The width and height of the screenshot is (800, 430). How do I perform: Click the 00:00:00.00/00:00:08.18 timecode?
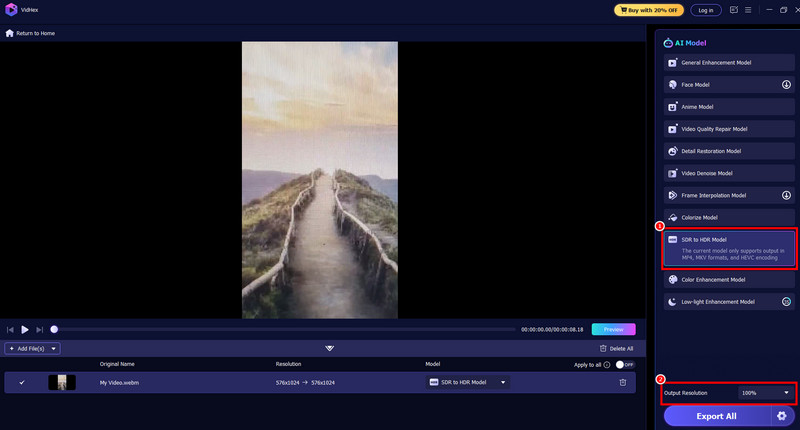click(x=552, y=330)
